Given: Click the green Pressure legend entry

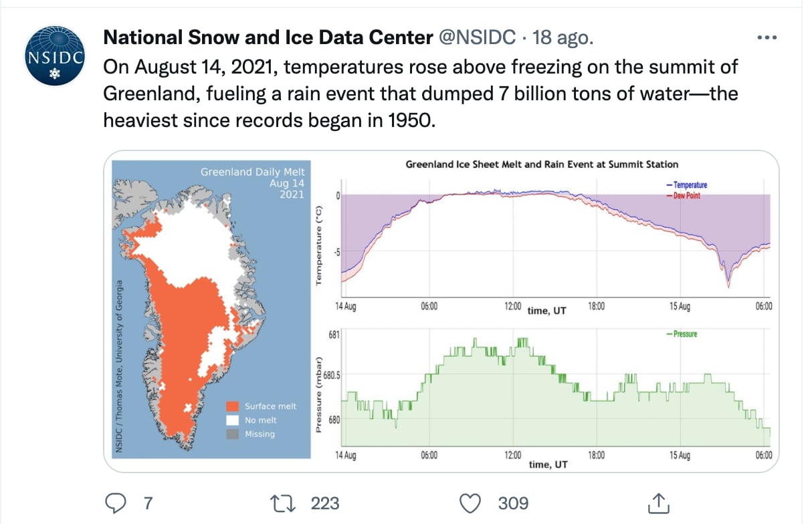Looking at the screenshot, I should coord(684,334).
